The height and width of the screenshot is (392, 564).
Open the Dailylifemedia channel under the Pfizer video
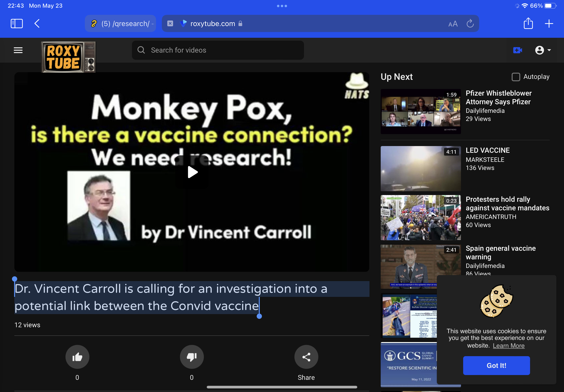pyautogui.click(x=485, y=111)
